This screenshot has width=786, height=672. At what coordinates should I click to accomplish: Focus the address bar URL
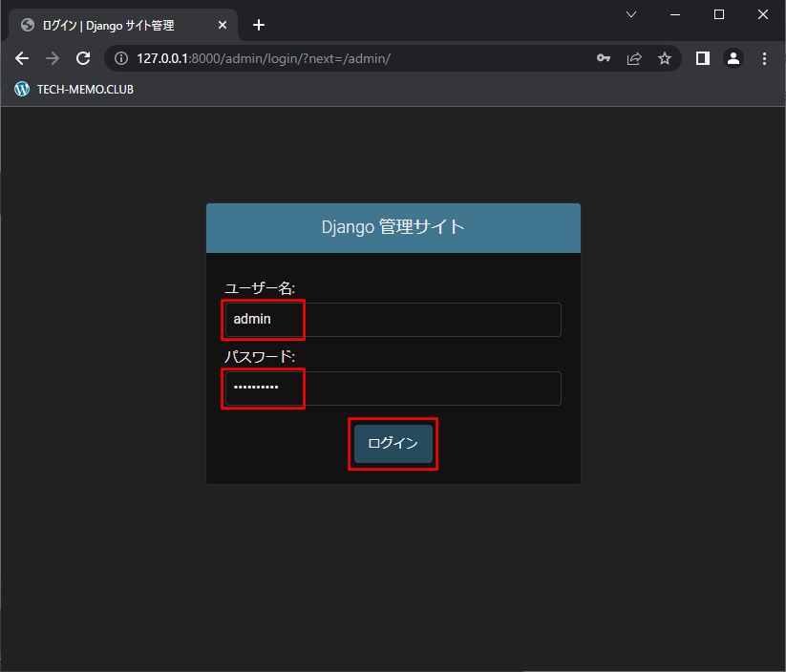click(264, 58)
